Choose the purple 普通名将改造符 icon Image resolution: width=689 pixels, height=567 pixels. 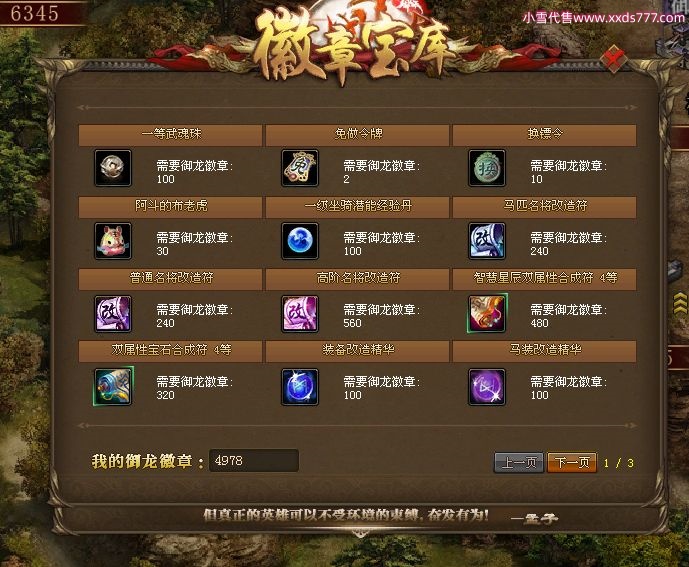pos(113,313)
